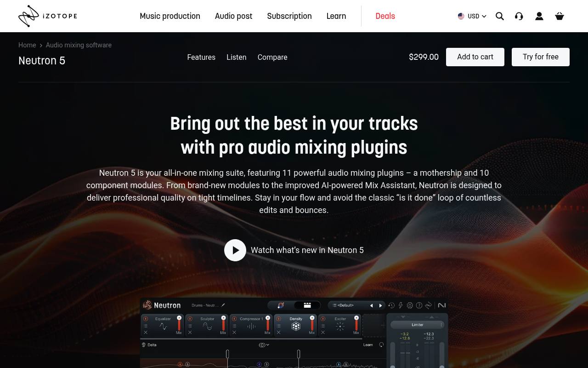Select the Equalizer module curve icon
The height and width of the screenshot is (368, 588).
pos(163,327)
